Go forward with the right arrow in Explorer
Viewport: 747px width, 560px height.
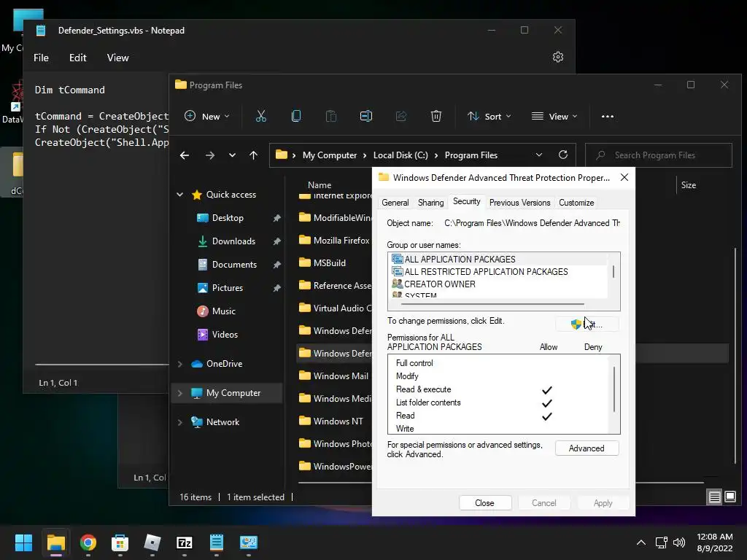[209, 155]
